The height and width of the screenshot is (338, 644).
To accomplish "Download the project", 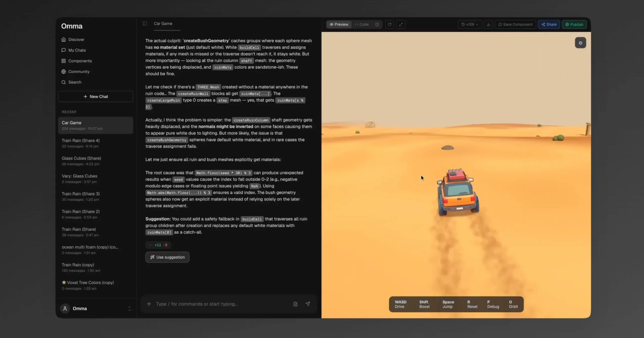I will pos(488,25).
